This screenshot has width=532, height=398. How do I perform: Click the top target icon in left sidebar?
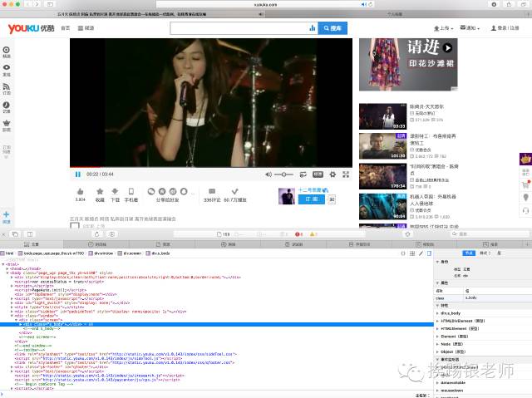pyautogui.click(x=7, y=52)
